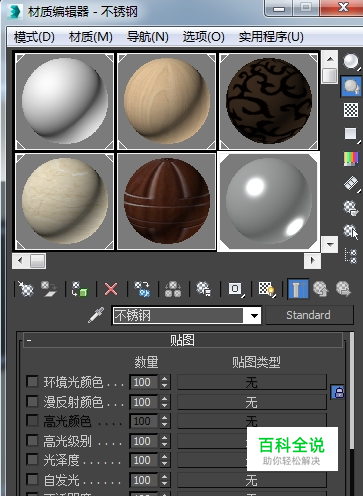The width and height of the screenshot is (363, 496).
Task: Pick material with the eyedropper icon
Action: (x=96, y=315)
